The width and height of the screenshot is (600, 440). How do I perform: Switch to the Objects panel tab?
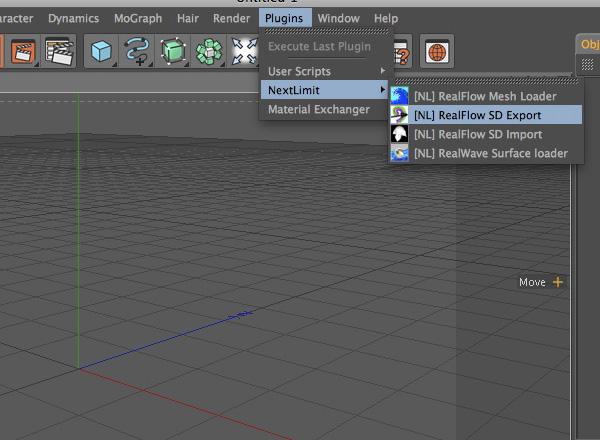589,44
